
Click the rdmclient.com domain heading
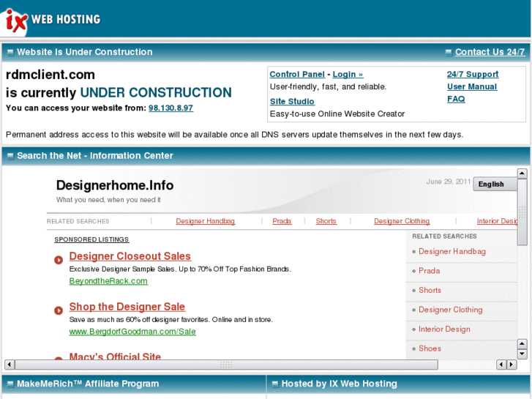(50, 75)
